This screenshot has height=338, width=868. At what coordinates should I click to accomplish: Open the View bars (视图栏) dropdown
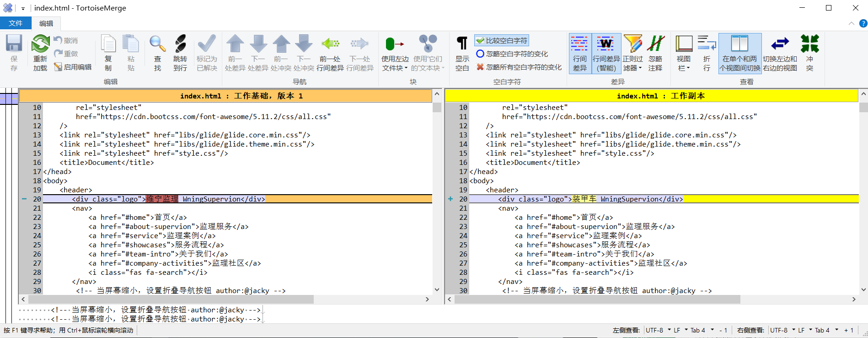pos(684,54)
